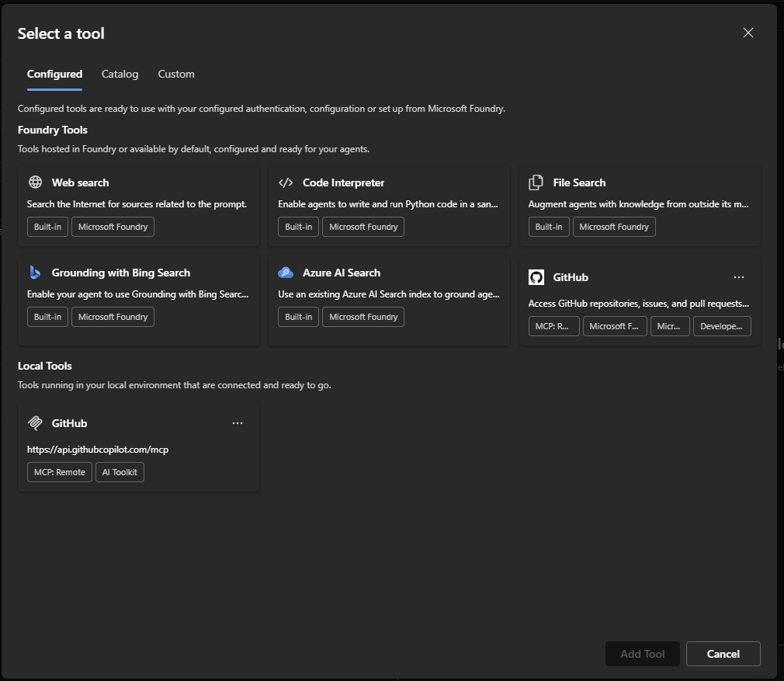Image resolution: width=784 pixels, height=681 pixels.
Task: Click the Azure AI Search cloud icon
Action: coord(286,273)
